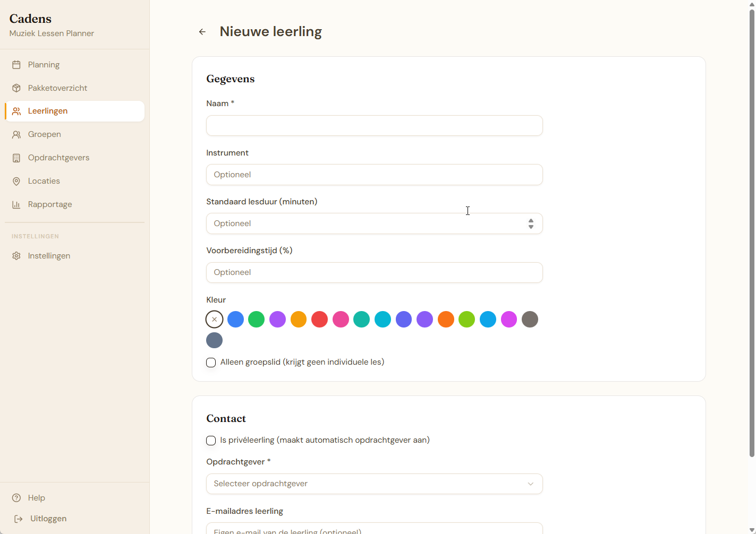Screen dimensions: 756x534
Task: Select the Pakketoverzicht package icon
Action: (x=16, y=88)
